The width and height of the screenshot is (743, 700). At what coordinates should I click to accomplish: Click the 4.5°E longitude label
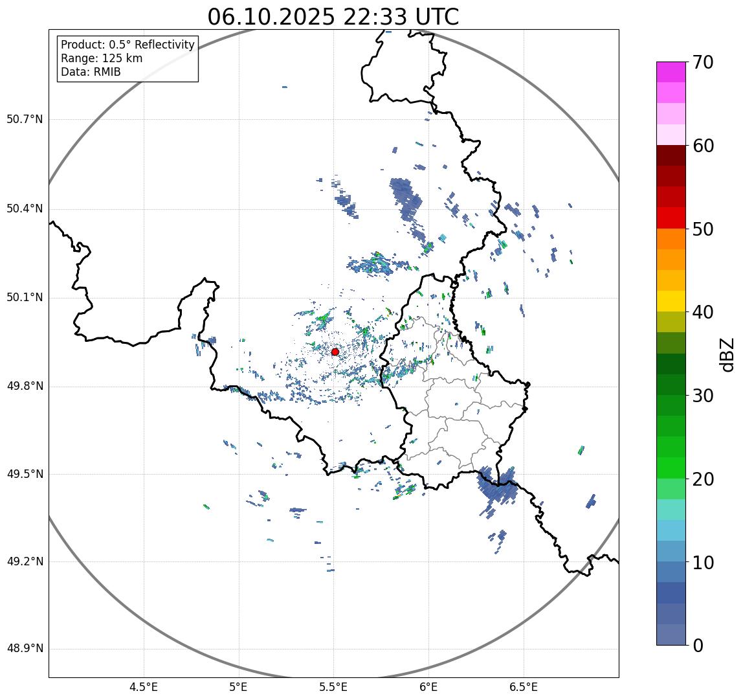(144, 687)
